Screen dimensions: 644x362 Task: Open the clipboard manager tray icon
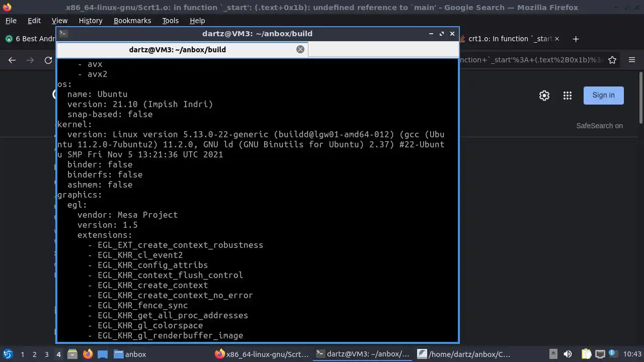(x=586, y=354)
